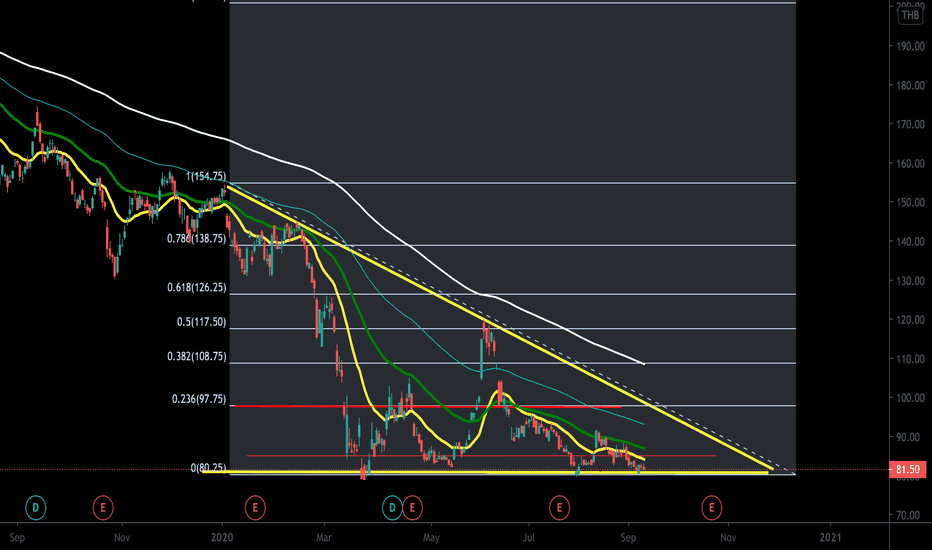Select the Fibonacci label 0.786(138.75)

[196, 238]
